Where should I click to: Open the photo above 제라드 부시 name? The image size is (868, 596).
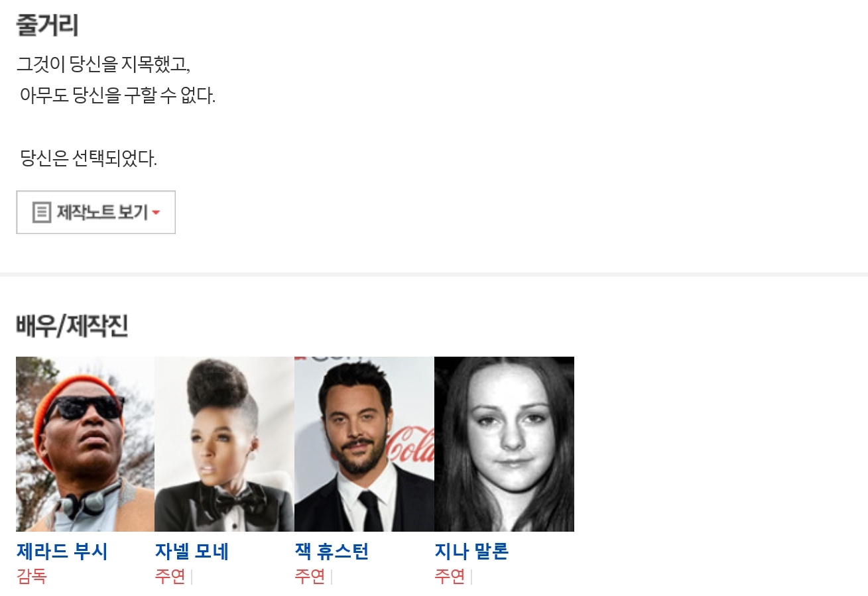pos(85,444)
